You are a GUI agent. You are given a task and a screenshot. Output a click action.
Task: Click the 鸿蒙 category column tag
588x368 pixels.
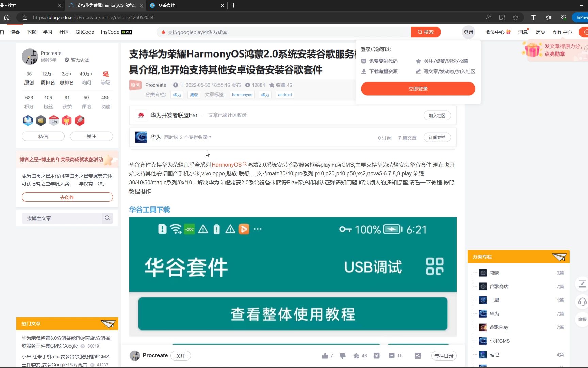[194, 95]
